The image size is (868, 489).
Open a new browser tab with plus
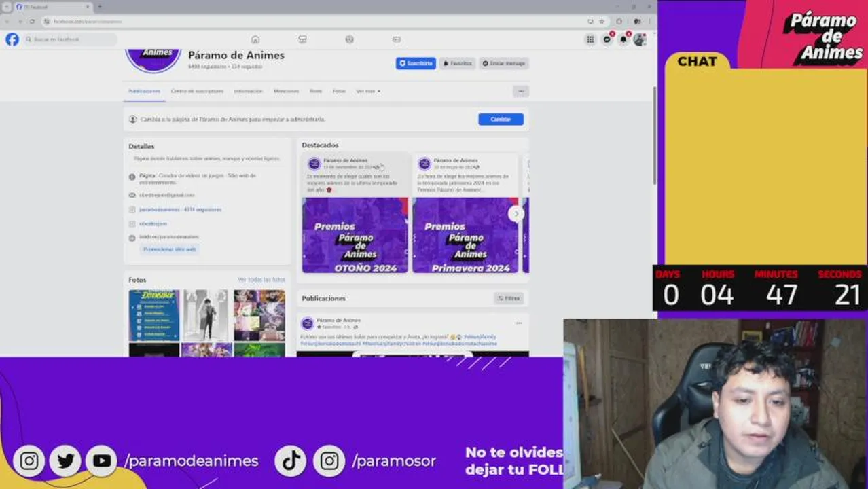[100, 7]
